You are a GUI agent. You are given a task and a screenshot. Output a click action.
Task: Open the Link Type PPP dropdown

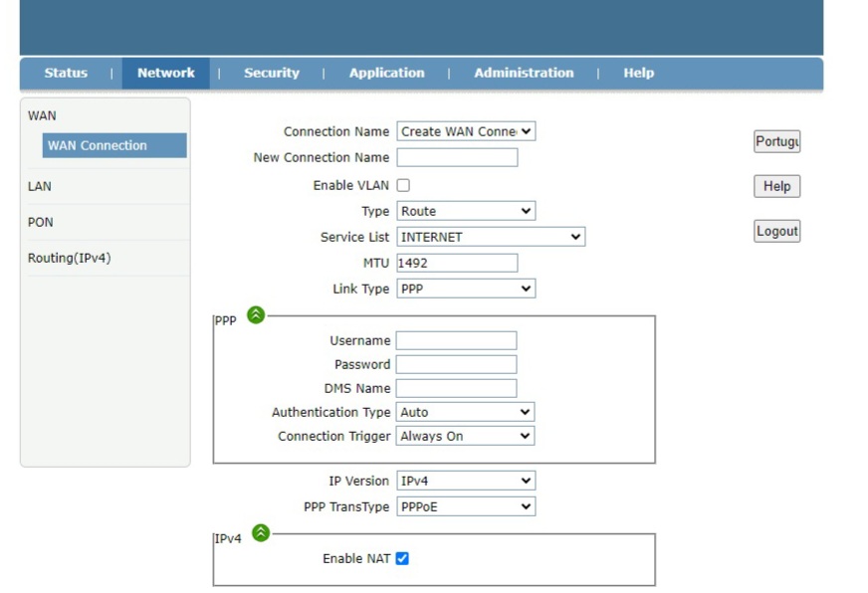[466, 289]
